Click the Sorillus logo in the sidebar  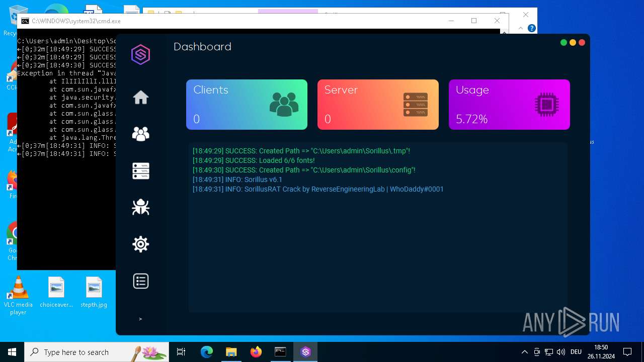point(140,54)
